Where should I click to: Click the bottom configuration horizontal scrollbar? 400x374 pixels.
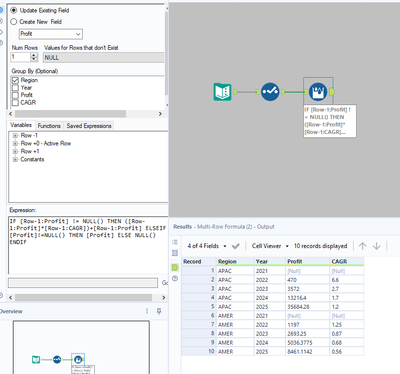[83, 297]
